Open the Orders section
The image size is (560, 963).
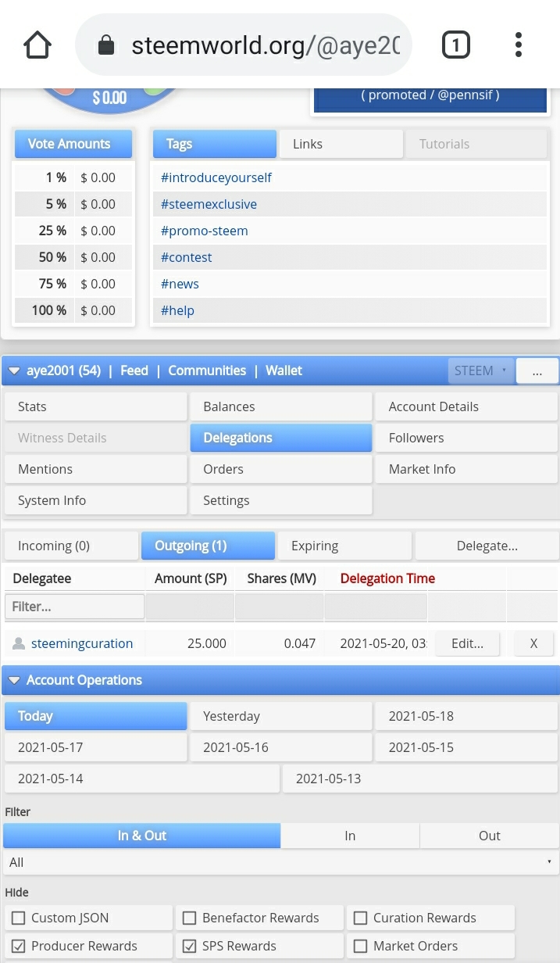click(281, 469)
